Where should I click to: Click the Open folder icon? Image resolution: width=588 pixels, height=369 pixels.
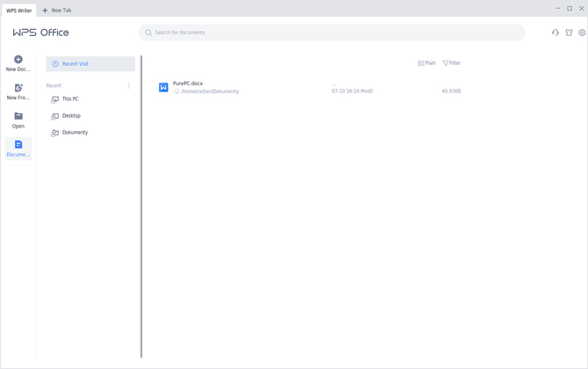tap(18, 116)
